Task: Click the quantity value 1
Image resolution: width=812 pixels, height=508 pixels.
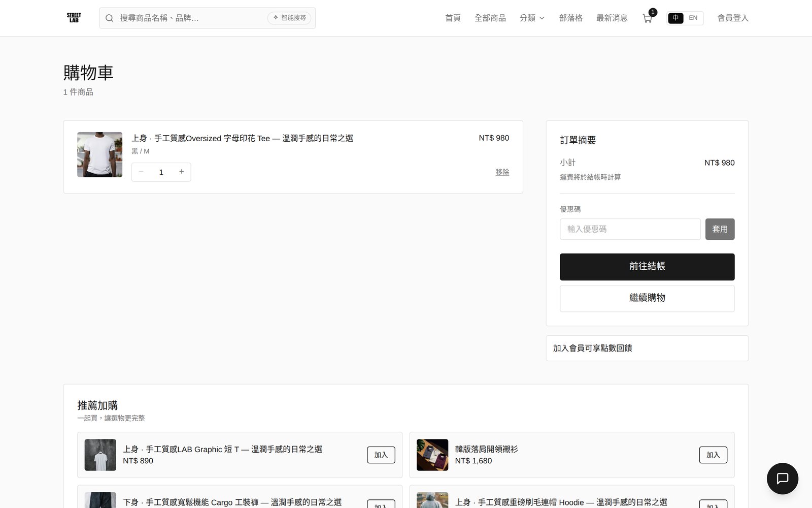Action: click(x=161, y=172)
